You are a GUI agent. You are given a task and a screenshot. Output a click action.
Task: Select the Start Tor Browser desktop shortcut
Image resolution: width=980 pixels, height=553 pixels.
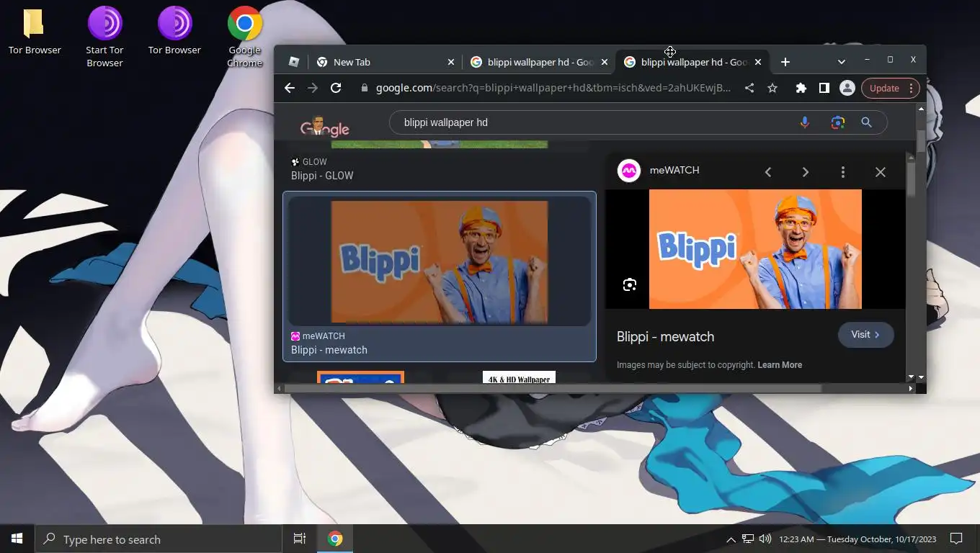(x=105, y=36)
